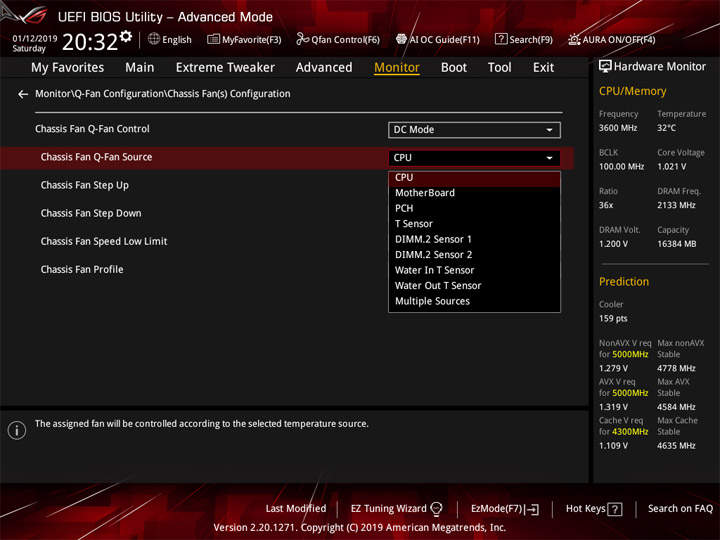Click the Hardware Monitor screen icon

[x=605, y=67]
